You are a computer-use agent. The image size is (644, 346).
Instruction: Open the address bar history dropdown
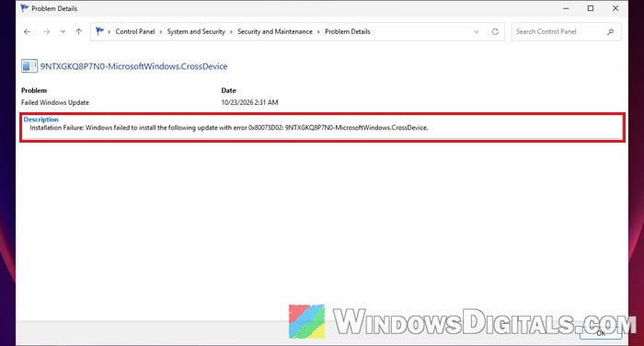point(477,31)
